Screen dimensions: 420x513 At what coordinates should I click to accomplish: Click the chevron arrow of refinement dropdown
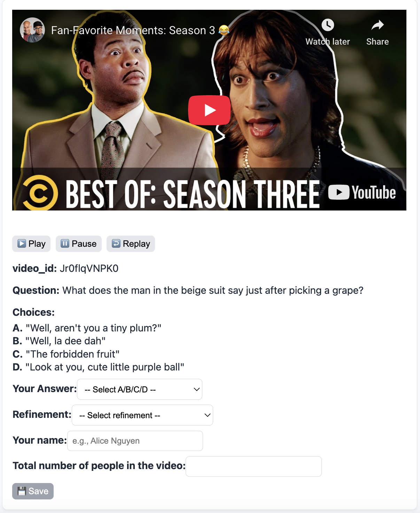(x=207, y=415)
